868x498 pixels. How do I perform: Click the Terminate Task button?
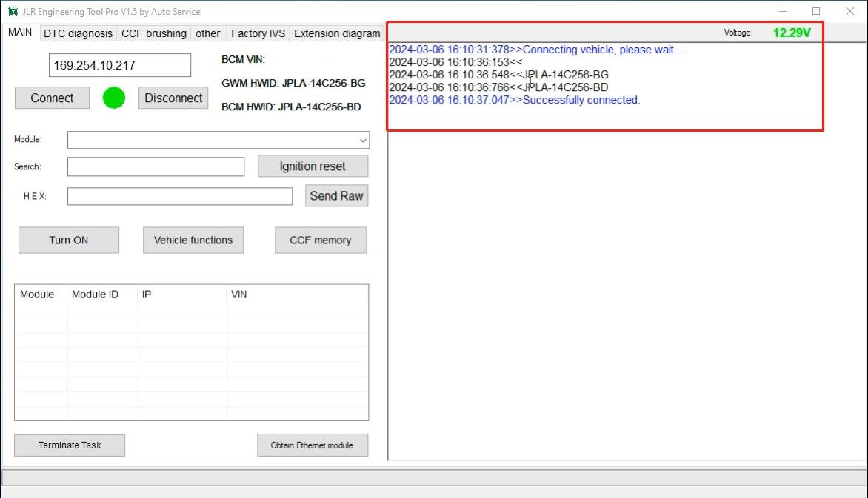point(70,445)
